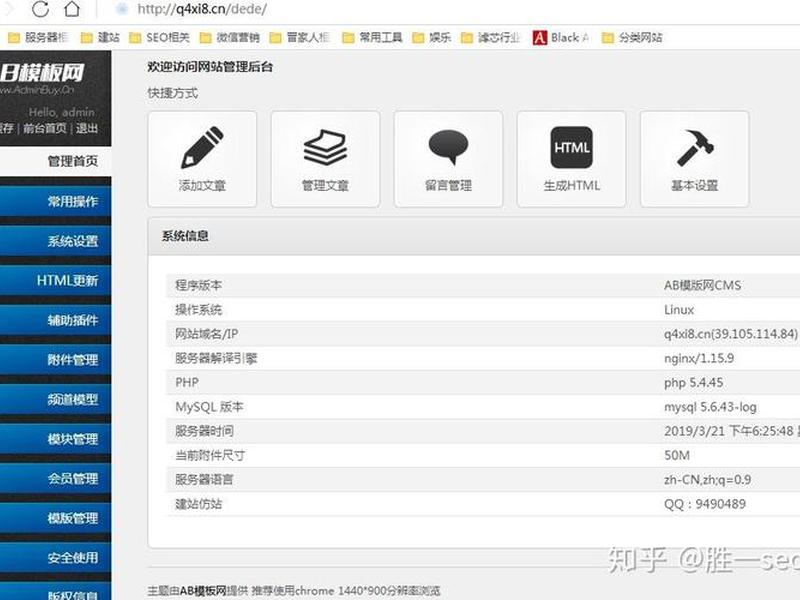Click the 前台首页 link

[45, 128]
